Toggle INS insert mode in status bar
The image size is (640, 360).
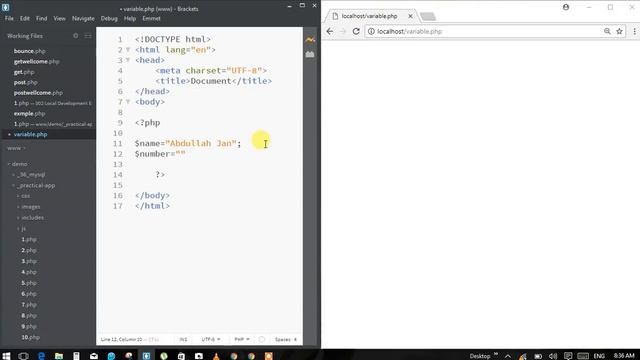point(183,339)
